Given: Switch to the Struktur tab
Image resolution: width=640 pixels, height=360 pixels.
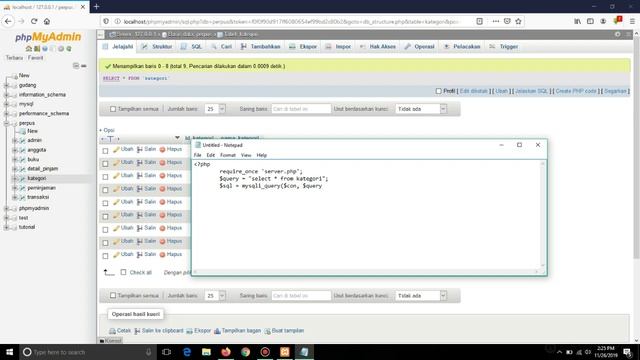Looking at the screenshot, I should coord(157,47).
